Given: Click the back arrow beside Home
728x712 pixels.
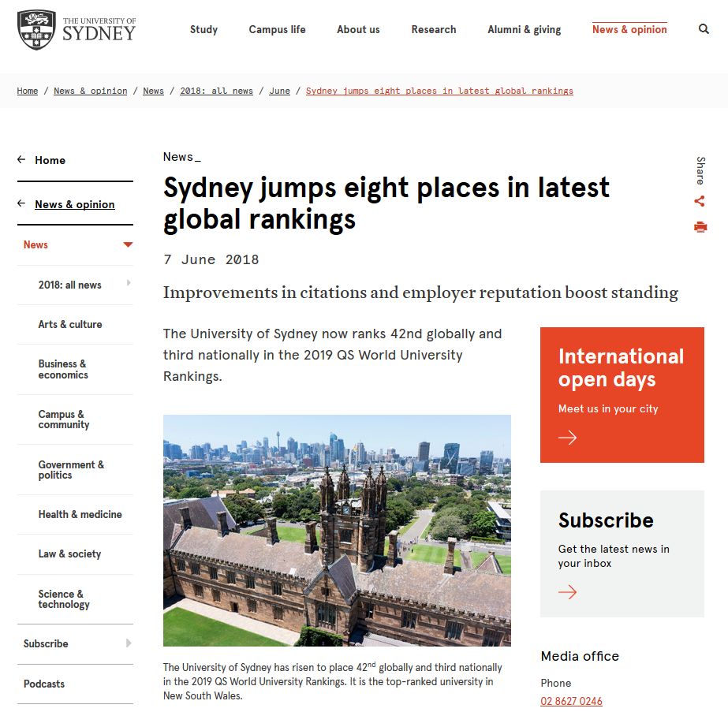Looking at the screenshot, I should pyautogui.click(x=21, y=159).
